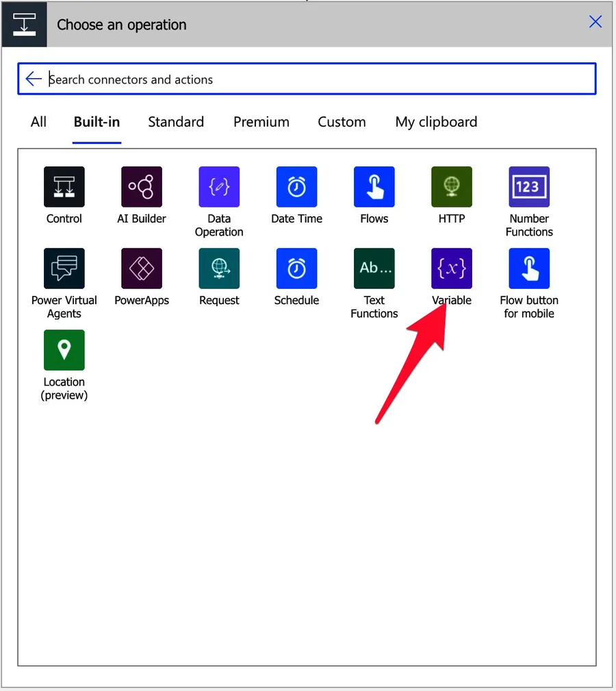Image resolution: width=616 pixels, height=691 pixels.
Task: Select the Flows connector icon
Action: pyautogui.click(x=374, y=187)
